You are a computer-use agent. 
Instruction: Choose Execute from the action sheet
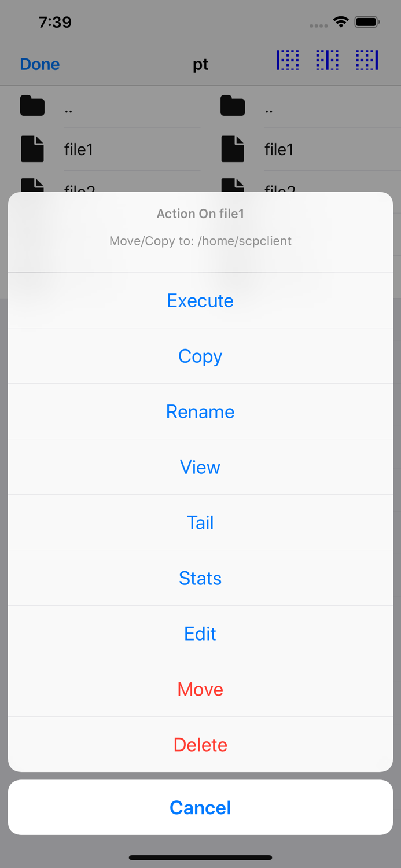tap(200, 300)
